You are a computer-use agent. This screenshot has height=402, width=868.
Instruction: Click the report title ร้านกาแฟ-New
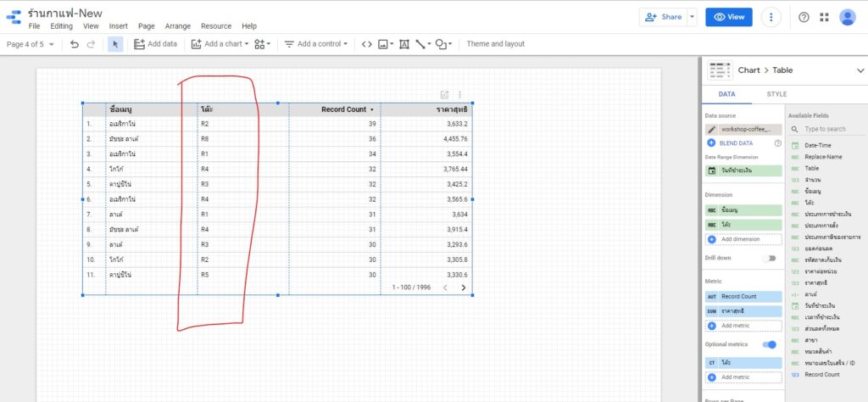(x=64, y=13)
